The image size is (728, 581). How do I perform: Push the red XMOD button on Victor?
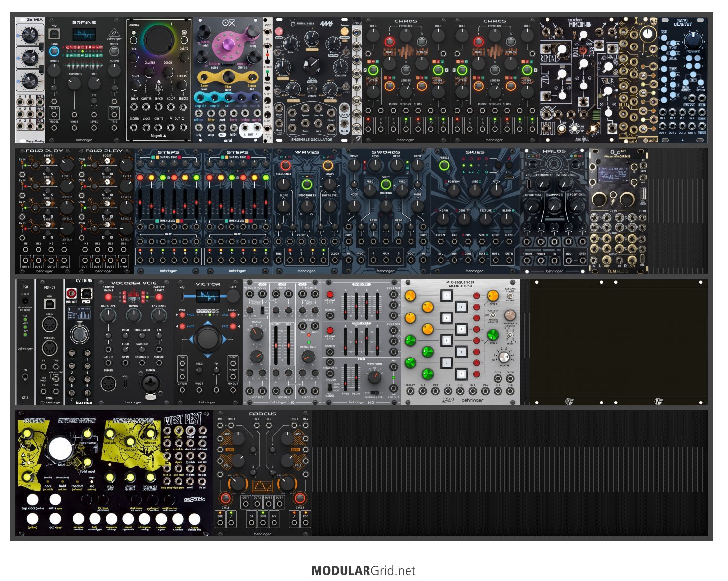coord(183,314)
